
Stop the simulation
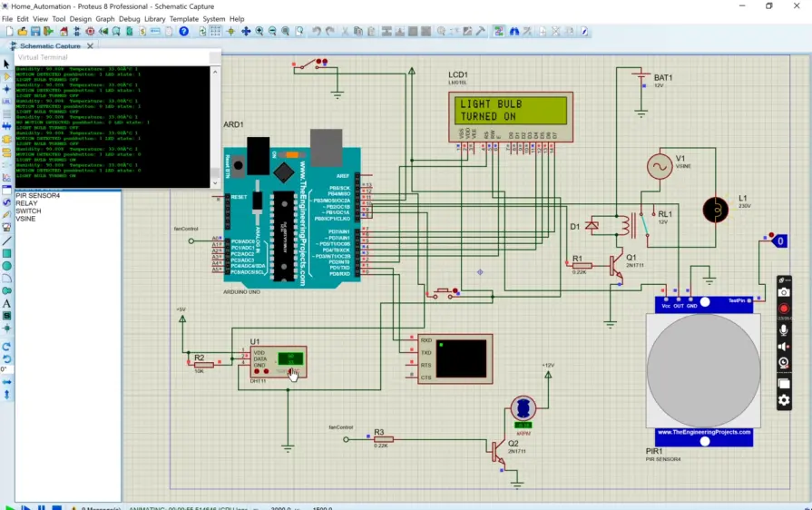57,508
